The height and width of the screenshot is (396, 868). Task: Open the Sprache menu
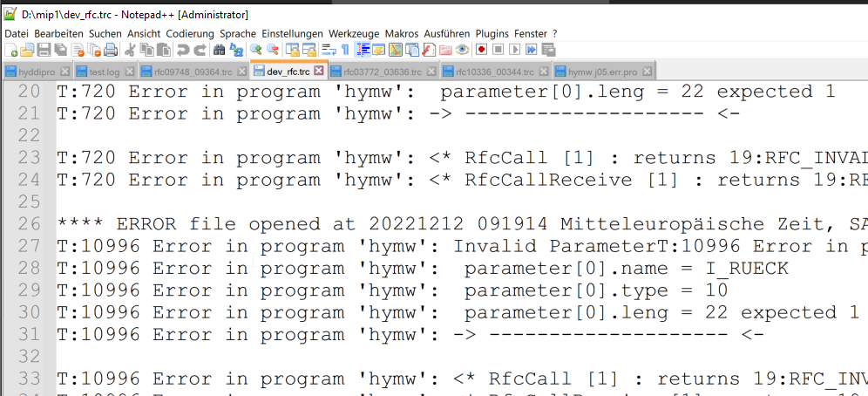(238, 34)
